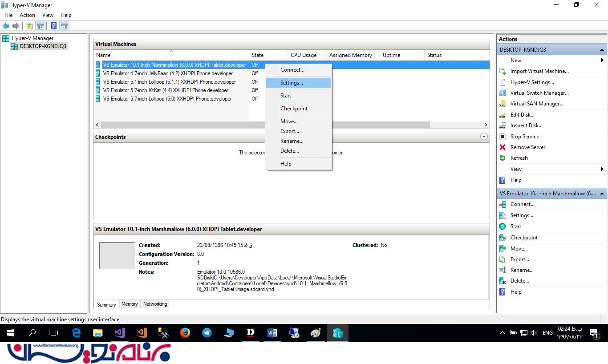Click the green Refresh icon

(503, 158)
